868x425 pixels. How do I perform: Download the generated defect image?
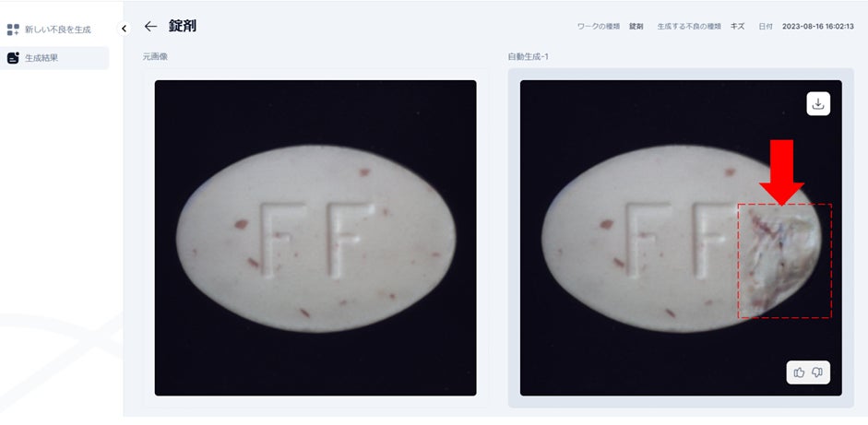pyautogui.click(x=818, y=103)
